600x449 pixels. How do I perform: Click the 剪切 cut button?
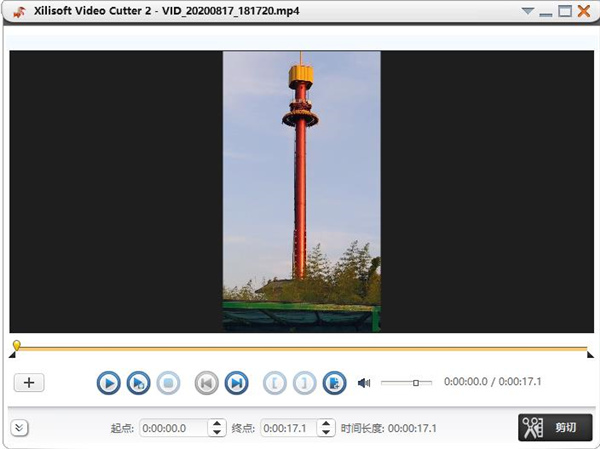point(555,428)
